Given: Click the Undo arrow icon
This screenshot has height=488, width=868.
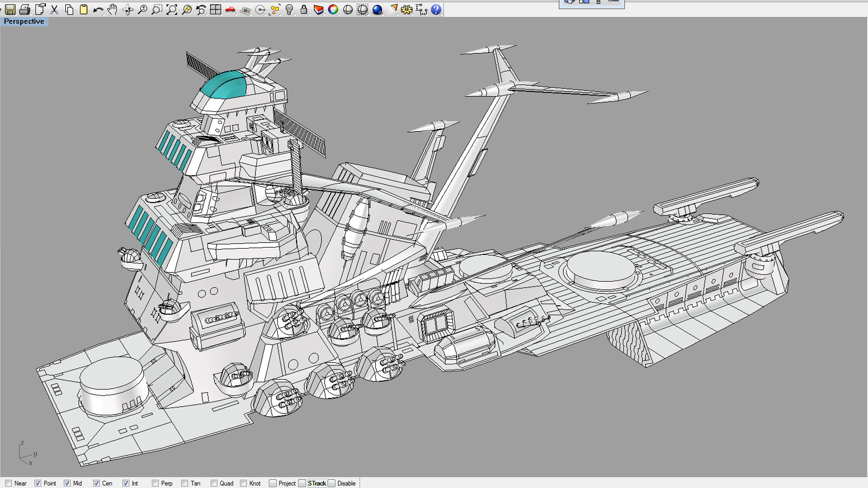Looking at the screenshot, I should tap(98, 9).
